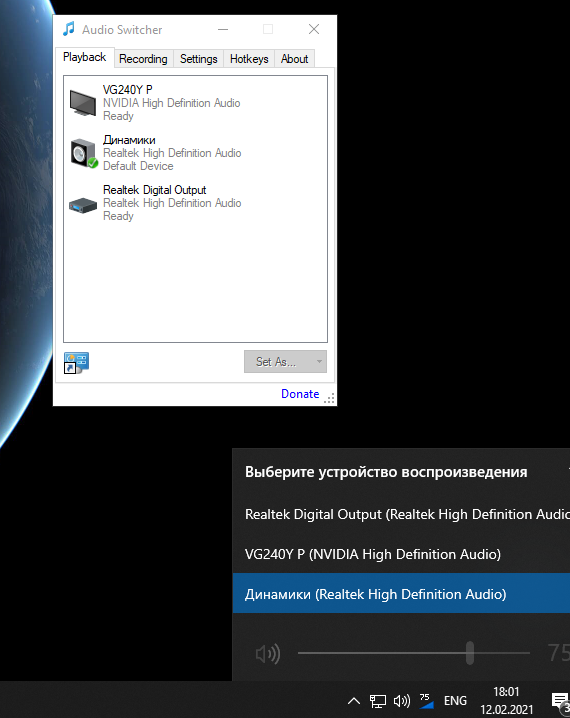
Task: Adjust the volume slider handle
Action: click(x=470, y=653)
